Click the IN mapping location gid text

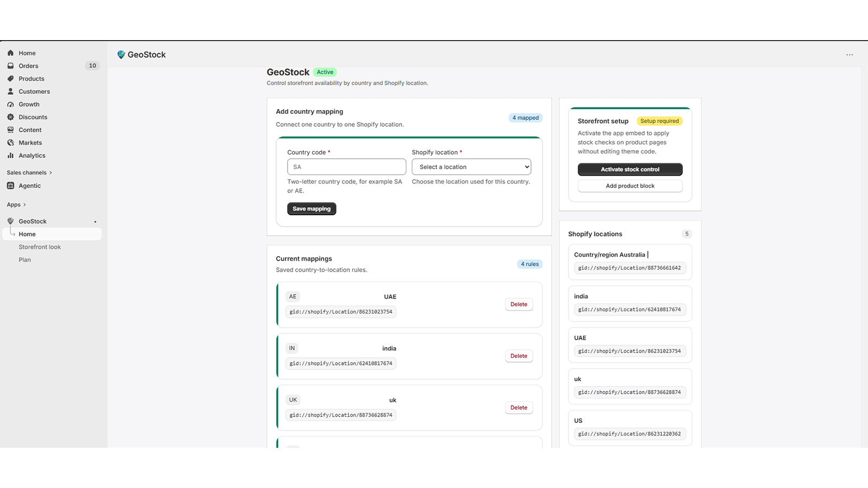tap(341, 363)
